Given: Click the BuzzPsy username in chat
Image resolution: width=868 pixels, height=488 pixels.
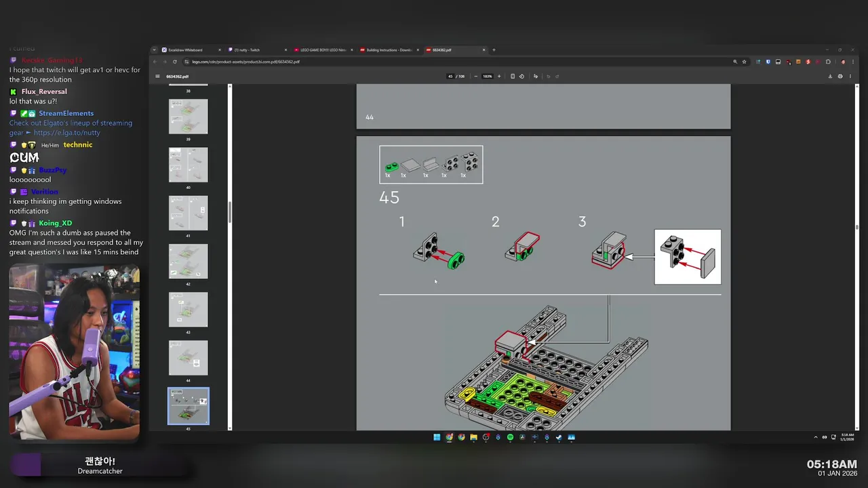Looking at the screenshot, I should click(53, 170).
